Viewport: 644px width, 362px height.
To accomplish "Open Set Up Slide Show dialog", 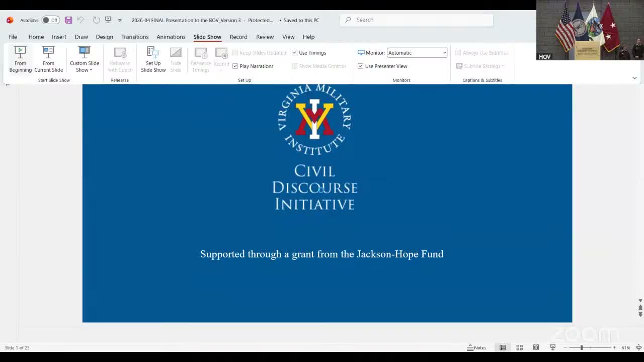I will click(153, 59).
